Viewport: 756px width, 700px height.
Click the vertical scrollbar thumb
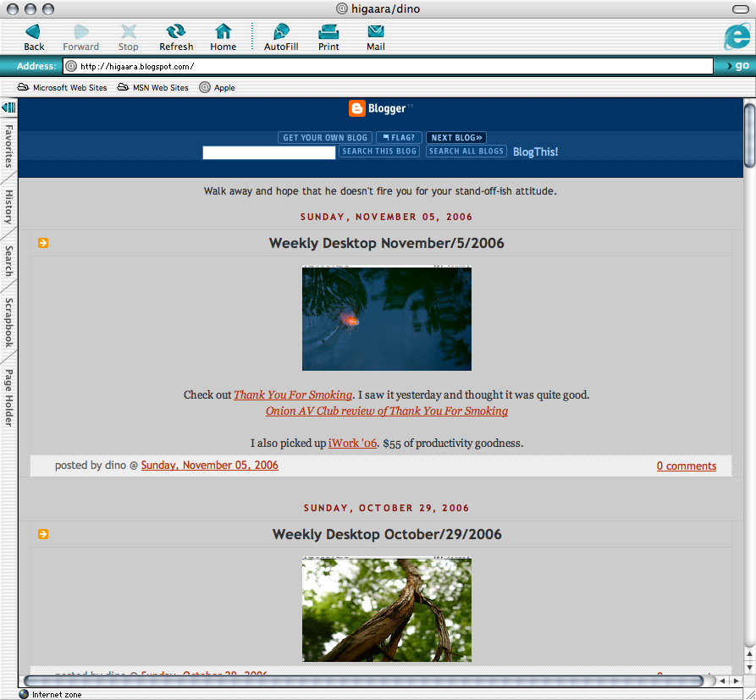coord(750,135)
